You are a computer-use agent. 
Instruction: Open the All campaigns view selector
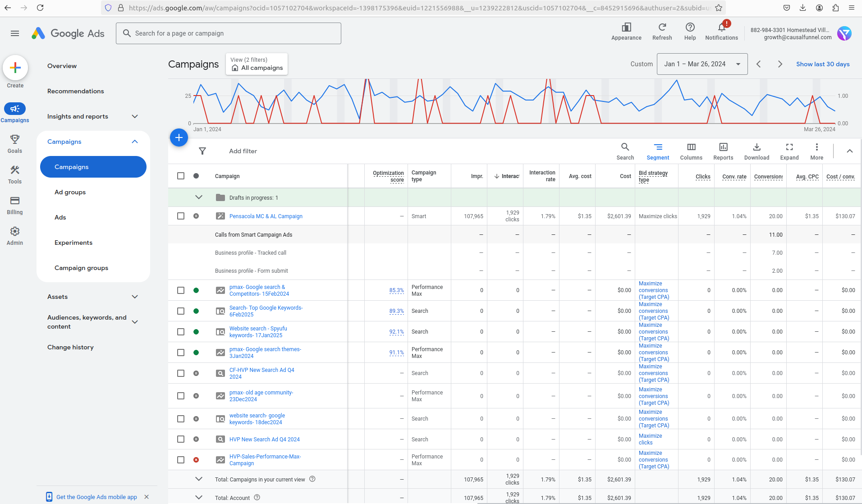tap(257, 64)
